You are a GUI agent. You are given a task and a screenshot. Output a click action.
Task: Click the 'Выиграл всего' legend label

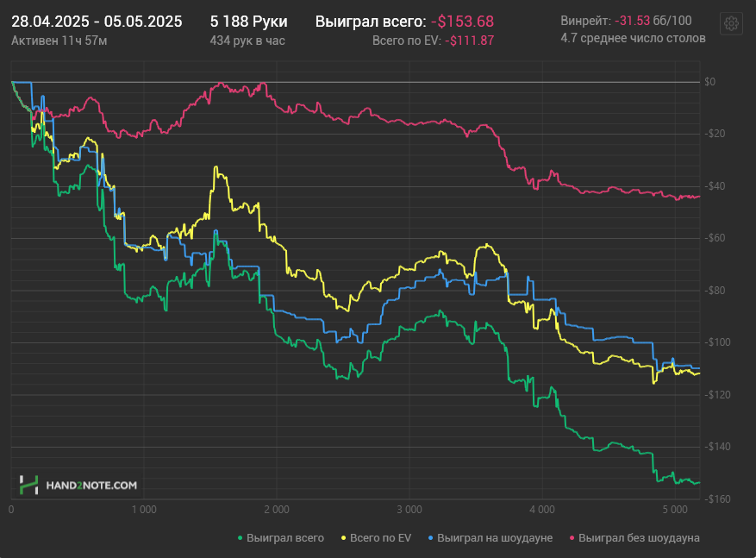tap(285, 538)
